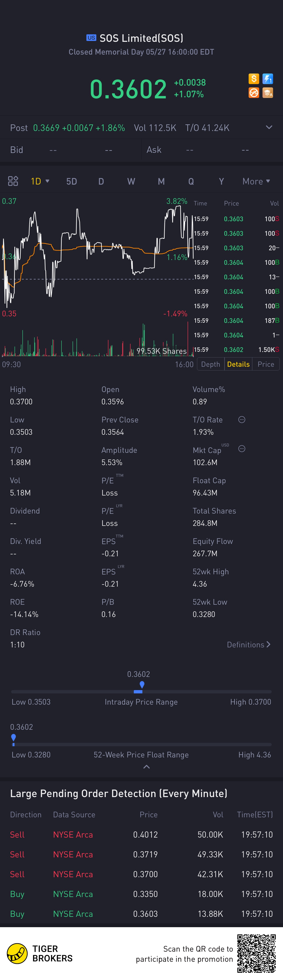Screen dimensions: 283x980
Task: Switch the side panel to Price
Action: pos(266,364)
